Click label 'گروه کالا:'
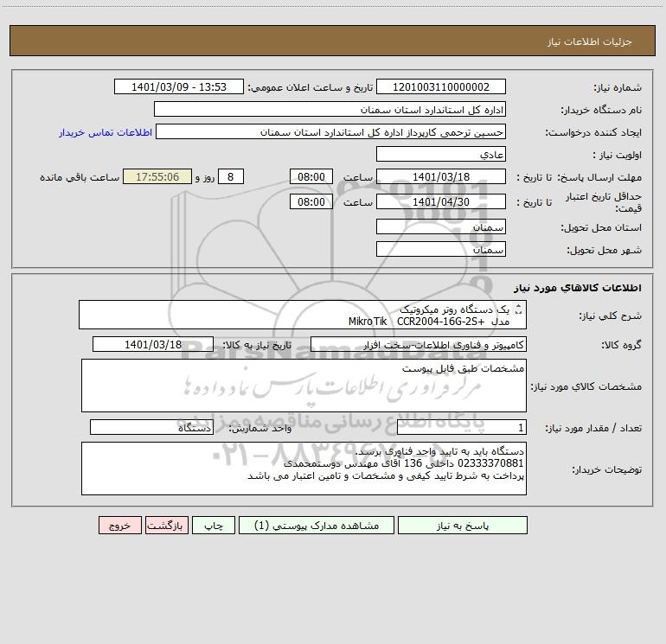The height and width of the screenshot is (644, 666). tap(621, 345)
